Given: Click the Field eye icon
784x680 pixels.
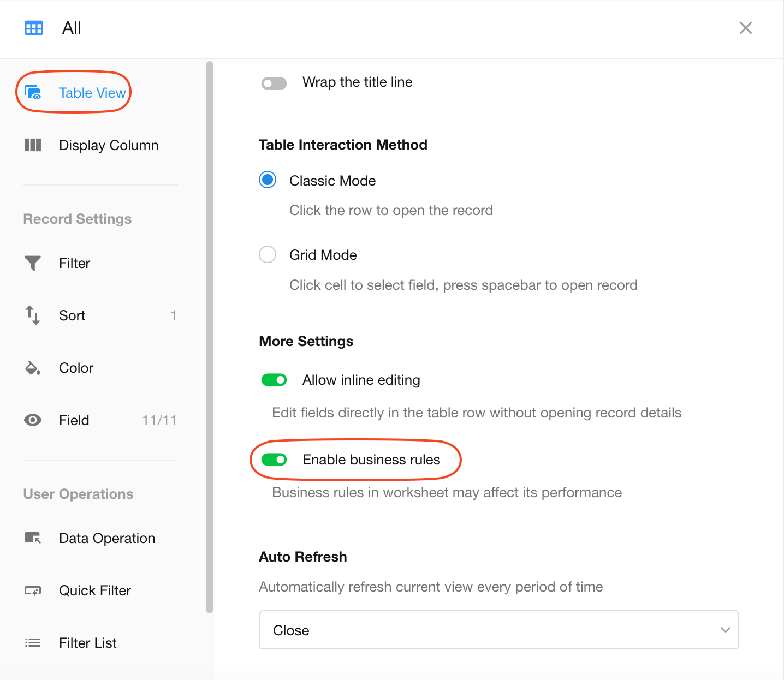Looking at the screenshot, I should (x=33, y=420).
